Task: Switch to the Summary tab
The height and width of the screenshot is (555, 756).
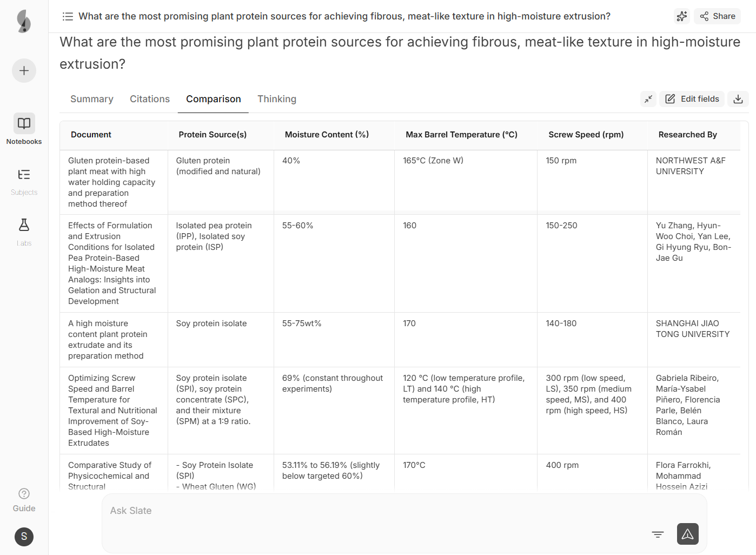Action: 92,99
